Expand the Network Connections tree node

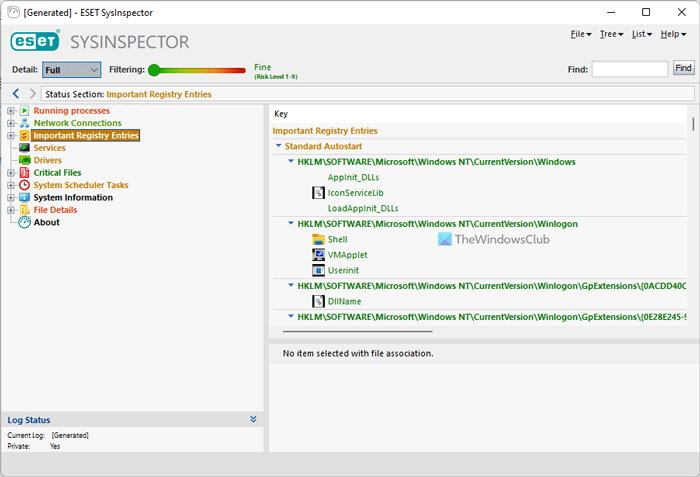click(x=11, y=123)
